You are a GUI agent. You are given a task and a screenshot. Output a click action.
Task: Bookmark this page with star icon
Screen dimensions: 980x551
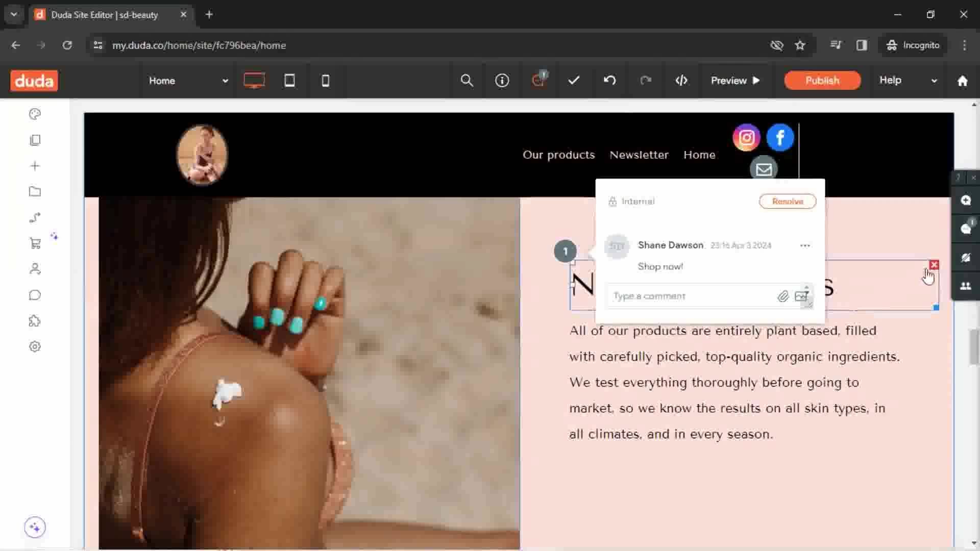(x=800, y=45)
